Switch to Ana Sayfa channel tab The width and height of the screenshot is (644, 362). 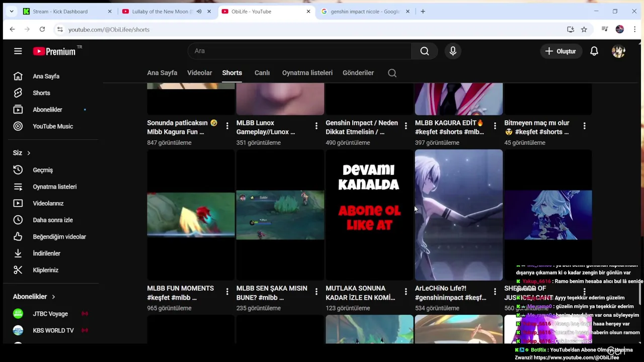point(162,73)
